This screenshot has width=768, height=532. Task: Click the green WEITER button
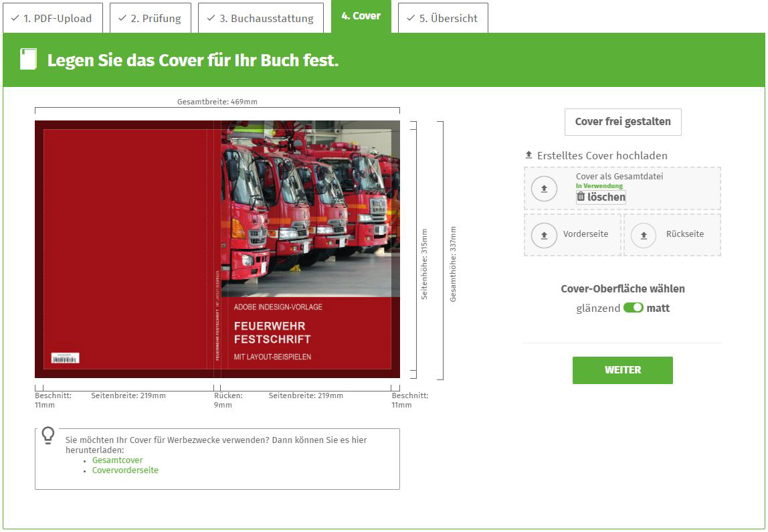pyautogui.click(x=622, y=370)
